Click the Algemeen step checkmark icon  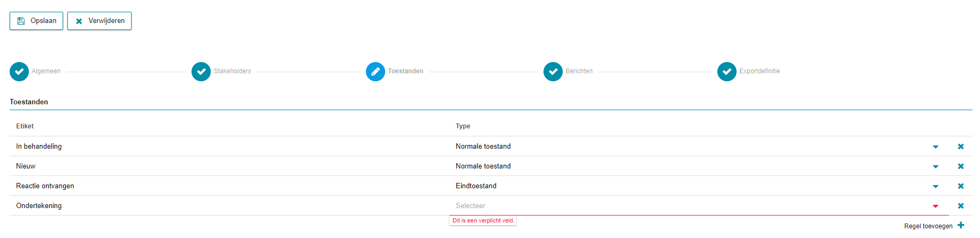click(19, 72)
